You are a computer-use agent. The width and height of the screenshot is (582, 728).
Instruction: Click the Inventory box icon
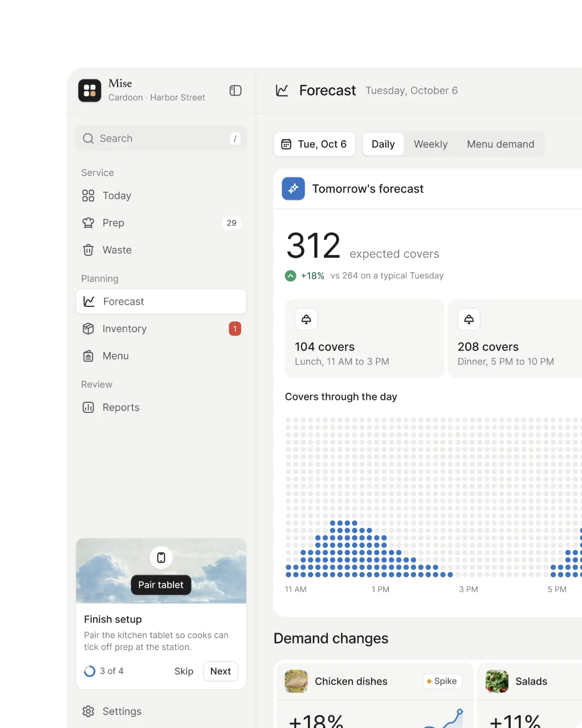coord(88,329)
